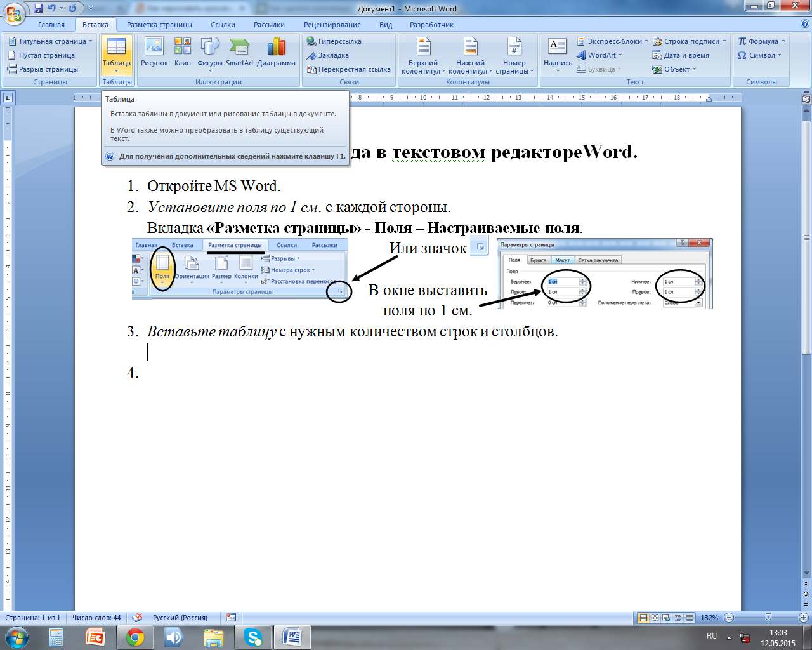Viewport: 812px width, 650px height.
Task: Open Skype from the taskbar
Action: (253, 637)
